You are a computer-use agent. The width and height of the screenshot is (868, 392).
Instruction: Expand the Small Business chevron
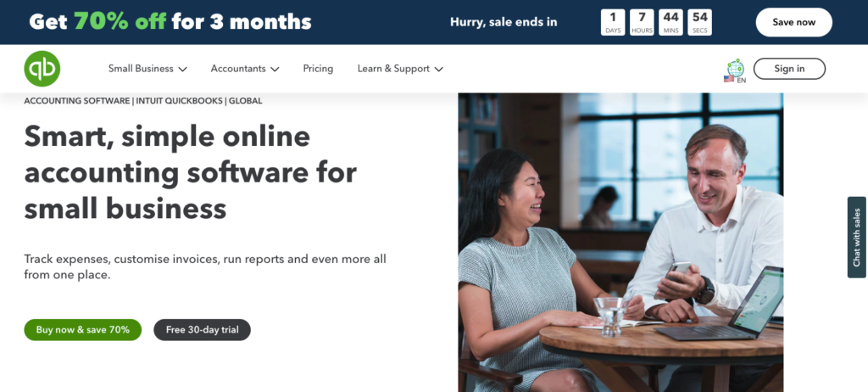(x=182, y=70)
